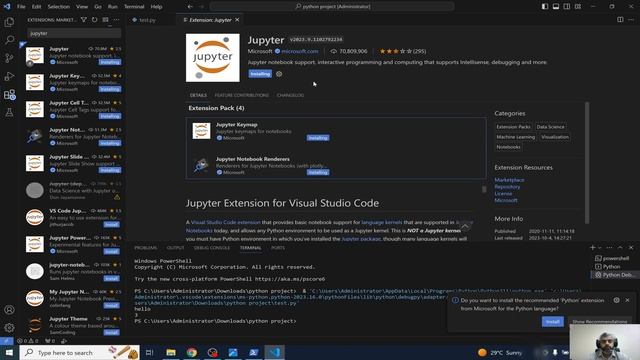Image resolution: width=640 pixels, height=360 pixels.
Task: Close the terminal panel
Action: 631,247
